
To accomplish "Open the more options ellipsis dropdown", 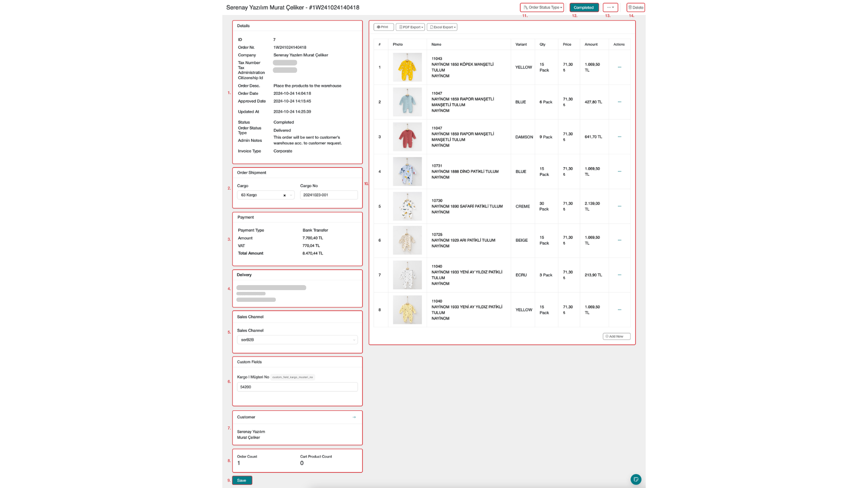I will coord(610,7).
